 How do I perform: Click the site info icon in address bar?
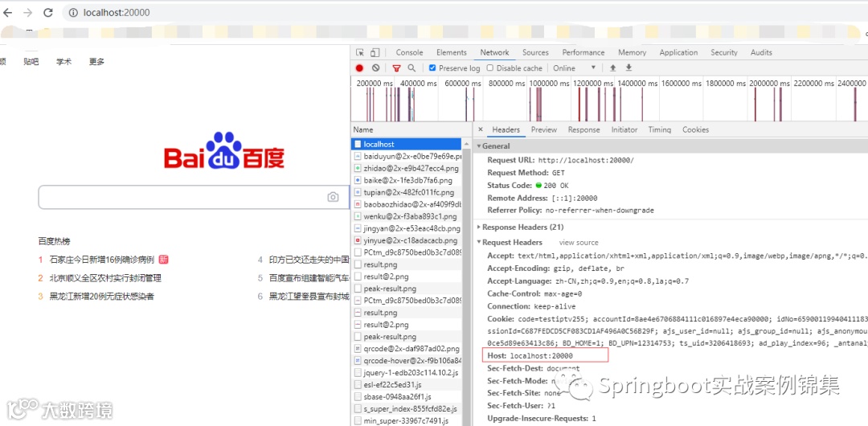tap(72, 13)
